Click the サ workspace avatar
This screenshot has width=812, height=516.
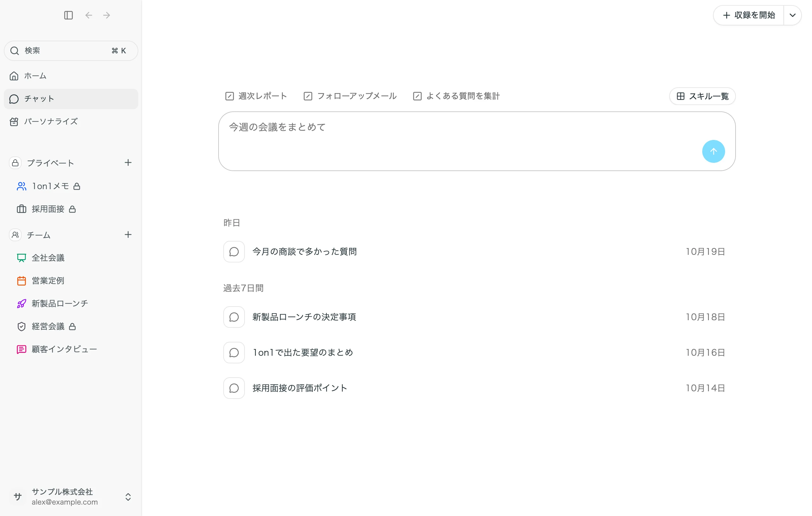tap(18, 496)
